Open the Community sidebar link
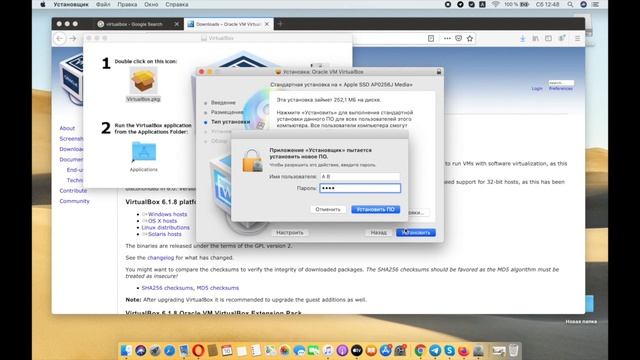Image resolution: width=640 pixels, height=360 pixels. tap(74, 201)
